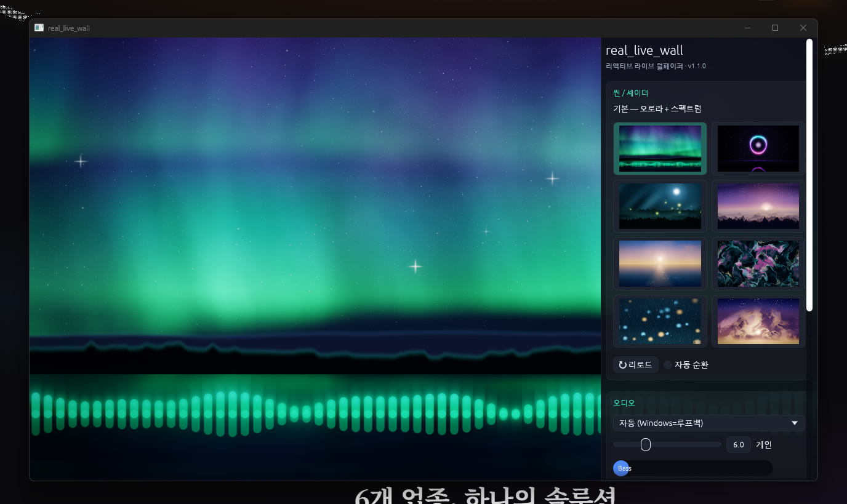
Task: Select the neon glowing ring scene thumbnail
Action: tap(758, 148)
